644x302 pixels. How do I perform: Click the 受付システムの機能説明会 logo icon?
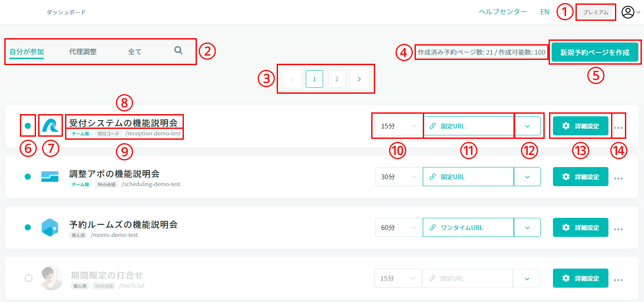(50, 126)
